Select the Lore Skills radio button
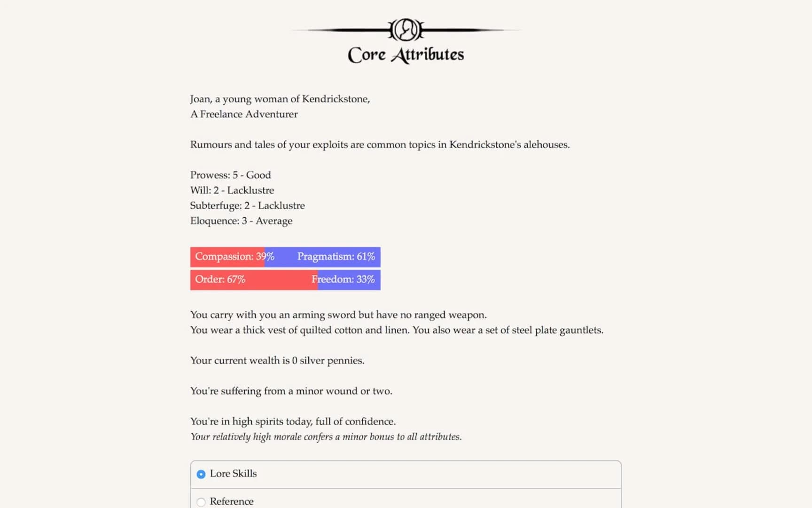 pos(201,474)
